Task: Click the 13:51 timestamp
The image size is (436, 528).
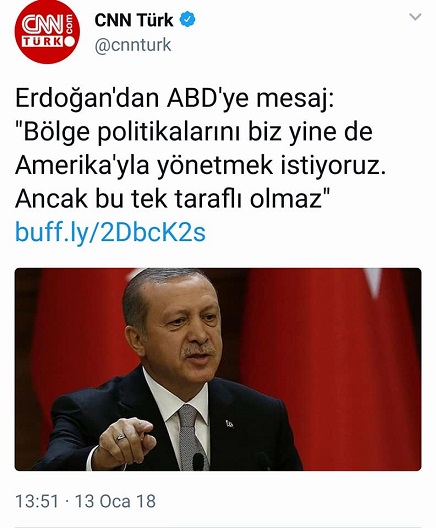Action: (x=37, y=501)
